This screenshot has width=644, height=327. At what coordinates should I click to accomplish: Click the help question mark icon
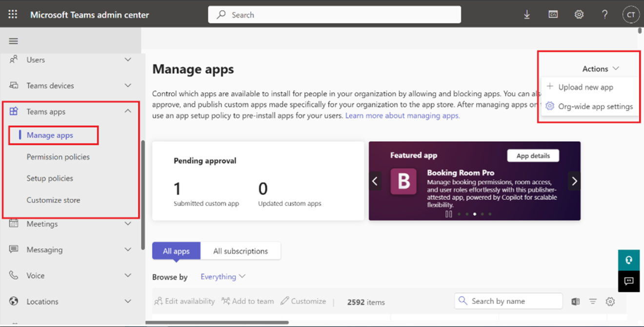point(604,14)
